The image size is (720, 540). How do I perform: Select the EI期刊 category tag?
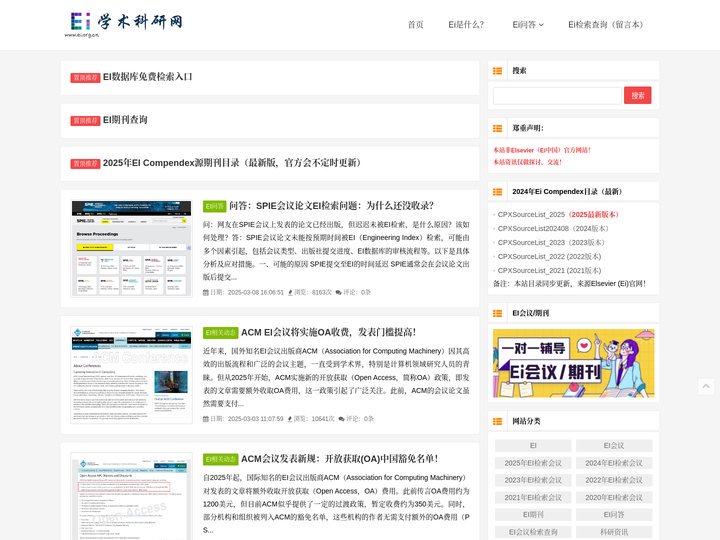pyautogui.click(x=533, y=515)
